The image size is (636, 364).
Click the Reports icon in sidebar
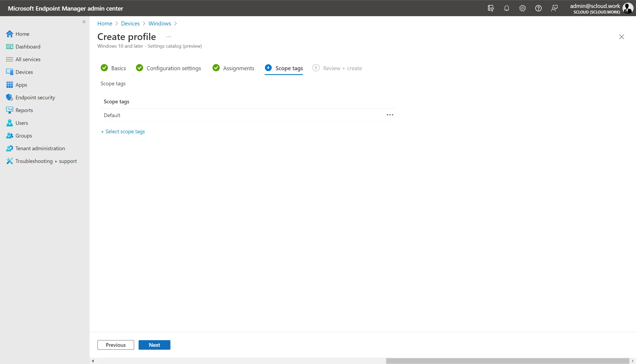click(x=10, y=110)
